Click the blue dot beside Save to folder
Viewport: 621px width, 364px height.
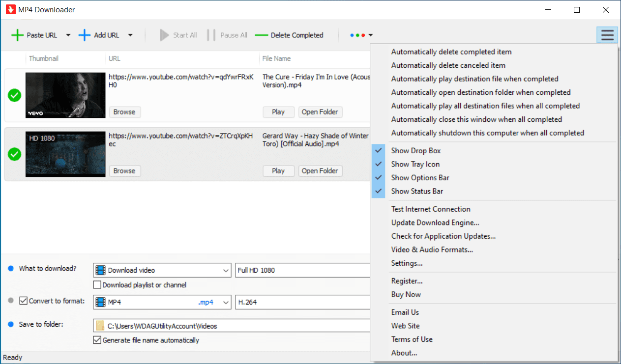pos(11,324)
